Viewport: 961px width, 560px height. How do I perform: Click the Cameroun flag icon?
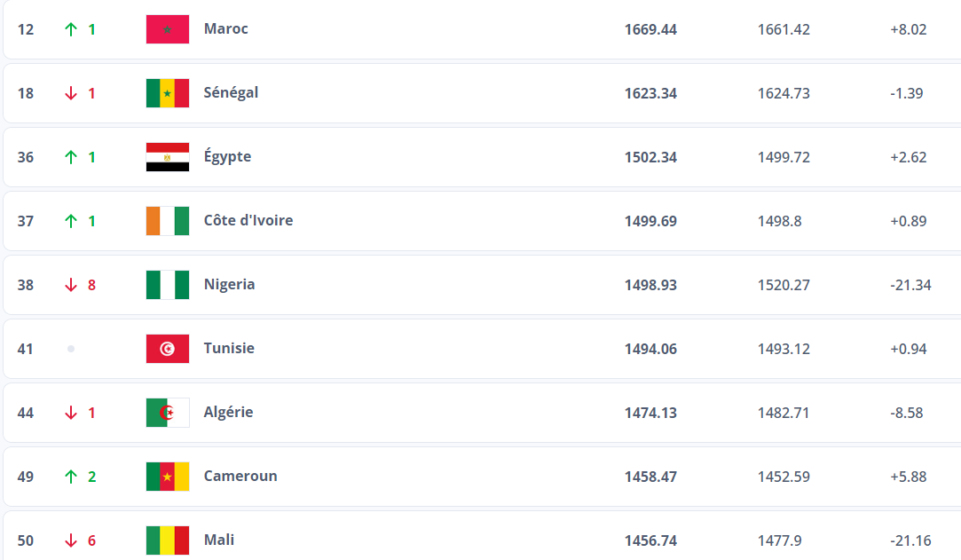[x=167, y=477]
